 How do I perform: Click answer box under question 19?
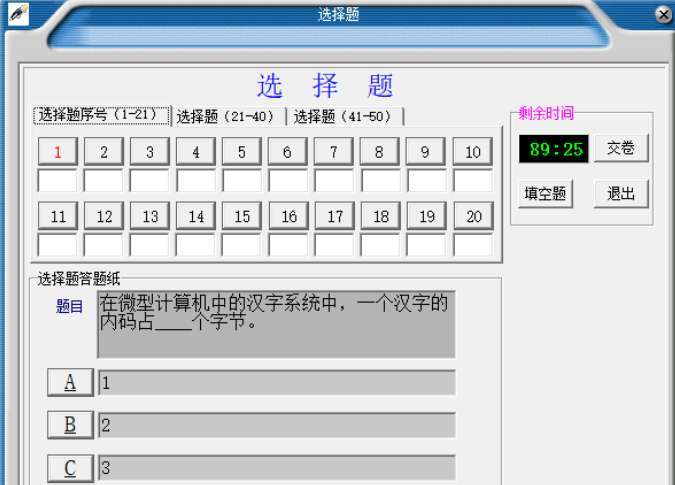pos(426,245)
